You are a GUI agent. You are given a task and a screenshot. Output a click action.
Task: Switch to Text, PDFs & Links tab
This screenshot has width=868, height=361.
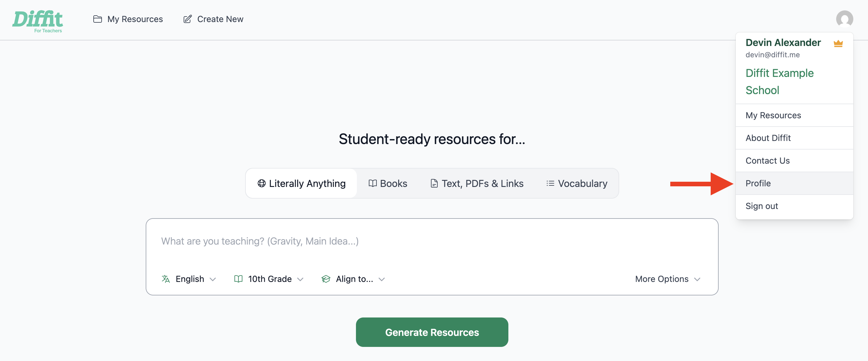tap(477, 183)
